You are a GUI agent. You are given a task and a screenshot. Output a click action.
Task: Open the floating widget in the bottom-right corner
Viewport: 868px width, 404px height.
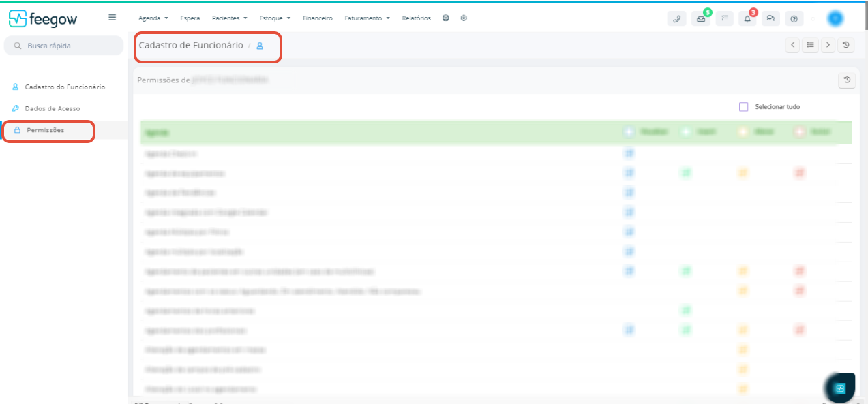(840, 388)
